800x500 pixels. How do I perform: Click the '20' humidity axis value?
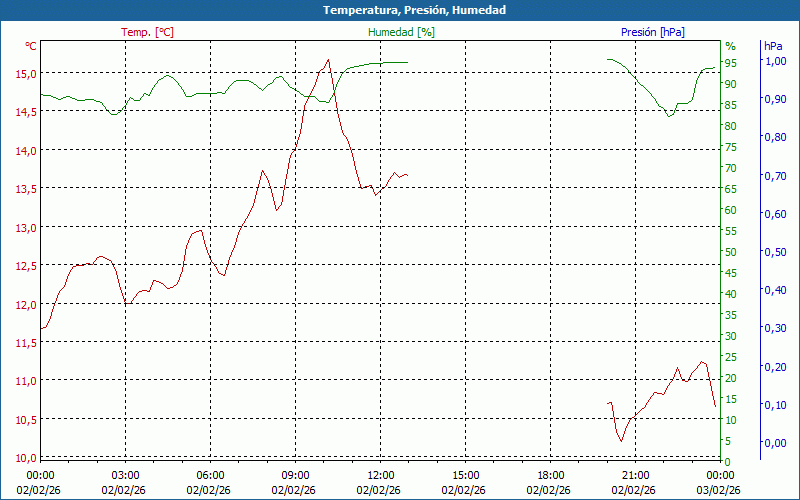731,378
